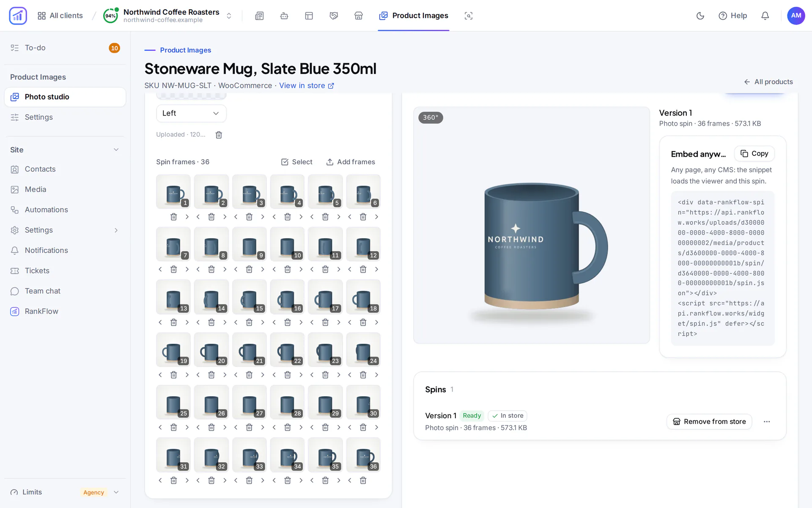Click the 360° mug spin preview

point(532,225)
